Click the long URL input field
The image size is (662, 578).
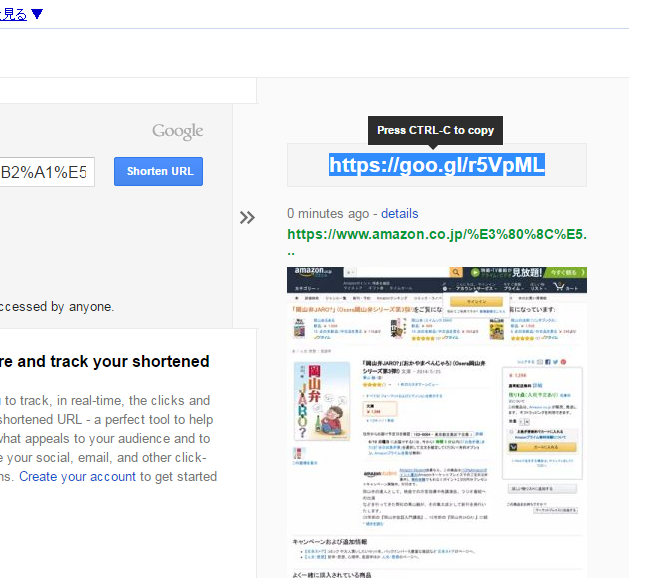[47, 172]
